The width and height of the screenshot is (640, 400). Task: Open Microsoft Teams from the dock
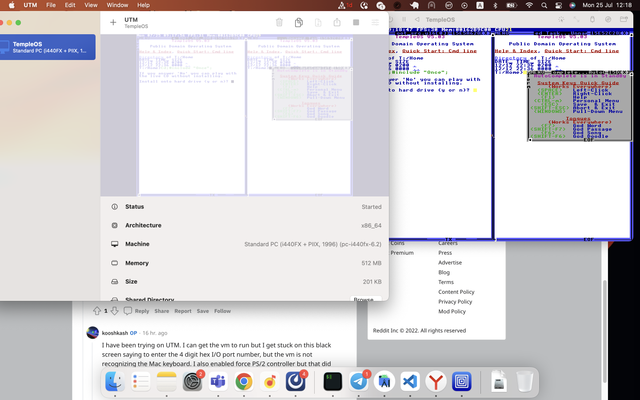click(x=218, y=382)
